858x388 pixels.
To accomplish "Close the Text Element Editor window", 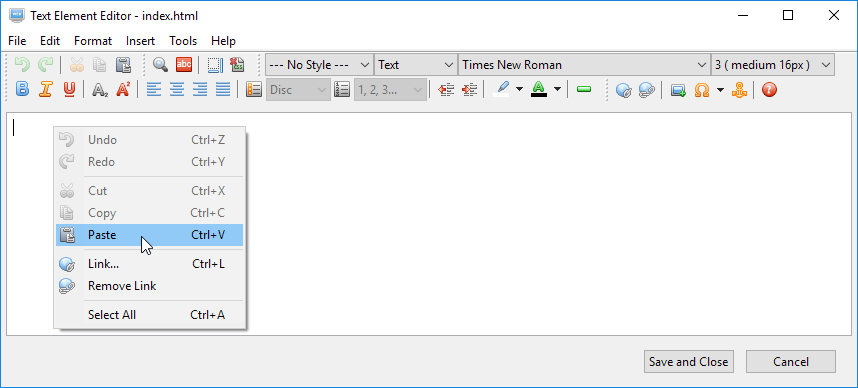I will tap(833, 15).
